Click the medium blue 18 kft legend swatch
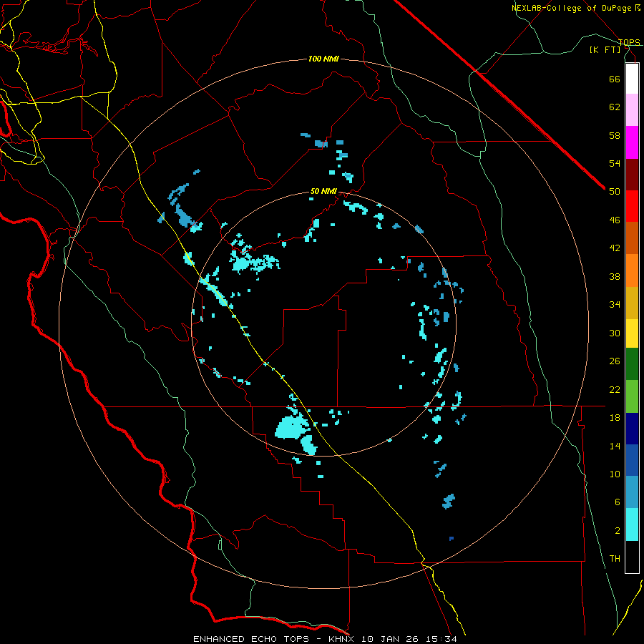This screenshot has width=644, height=644. pos(632,460)
